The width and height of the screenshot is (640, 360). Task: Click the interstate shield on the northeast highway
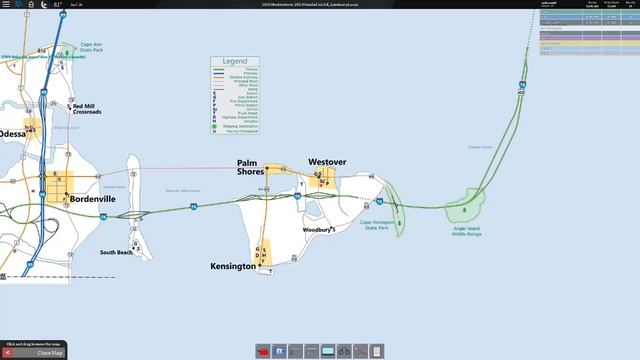[x=522, y=84]
